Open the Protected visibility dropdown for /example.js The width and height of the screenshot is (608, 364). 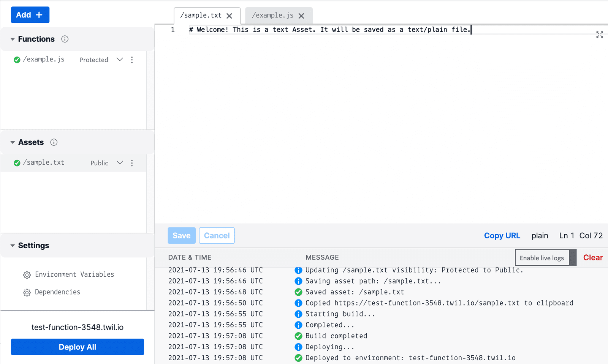tap(120, 60)
